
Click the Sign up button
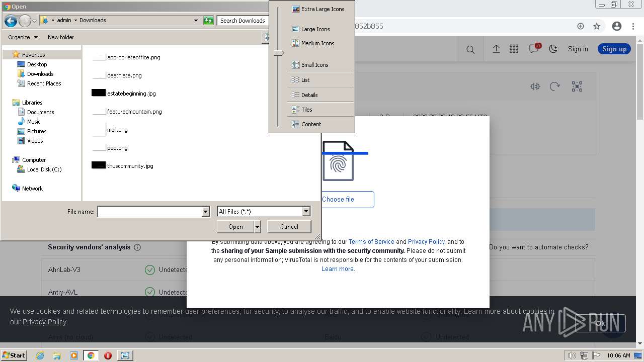pos(614,49)
